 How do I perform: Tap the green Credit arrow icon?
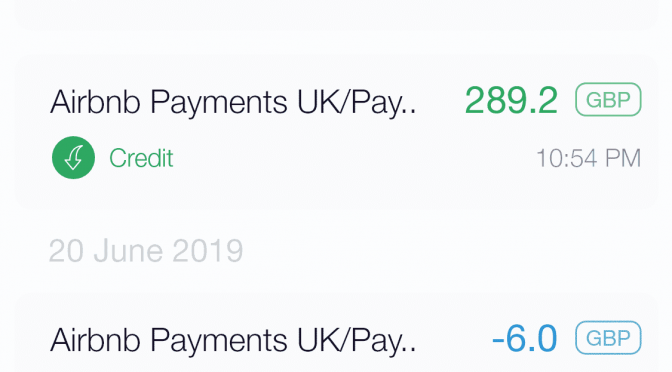click(x=73, y=157)
